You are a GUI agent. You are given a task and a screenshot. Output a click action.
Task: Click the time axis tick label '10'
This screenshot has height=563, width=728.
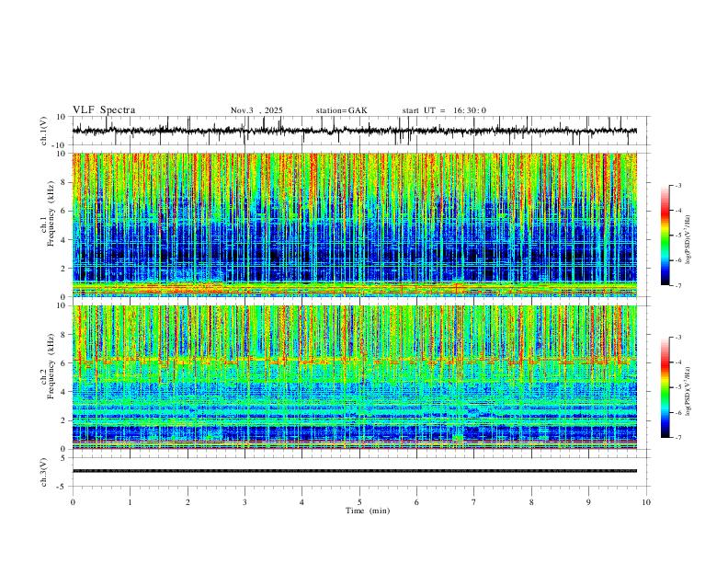click(x=646, y=502)
